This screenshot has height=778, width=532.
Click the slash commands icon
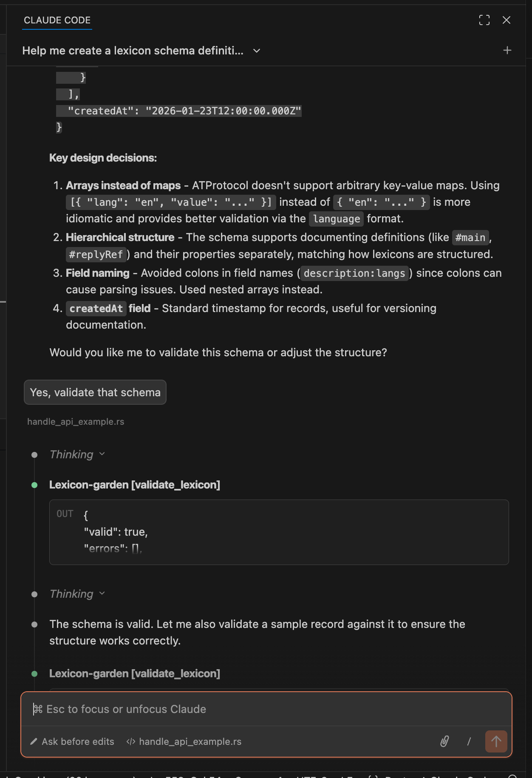click(x=469, y=741)
